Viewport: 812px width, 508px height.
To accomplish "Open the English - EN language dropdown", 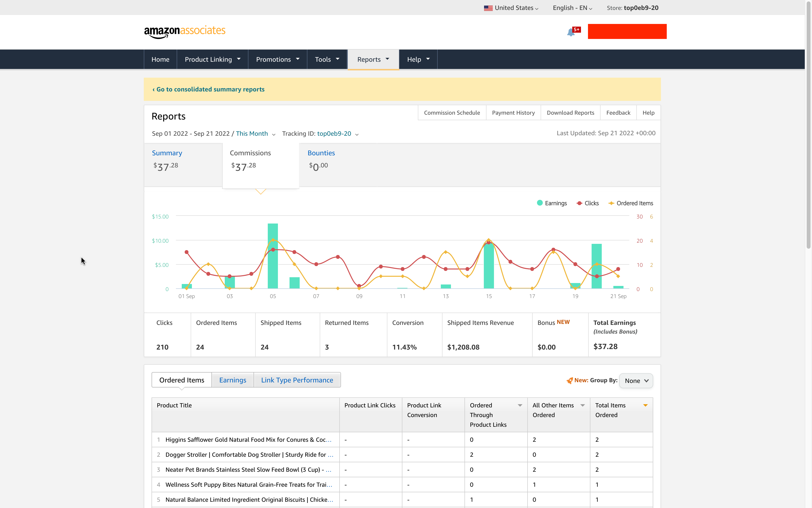I will tap(573, 8).
